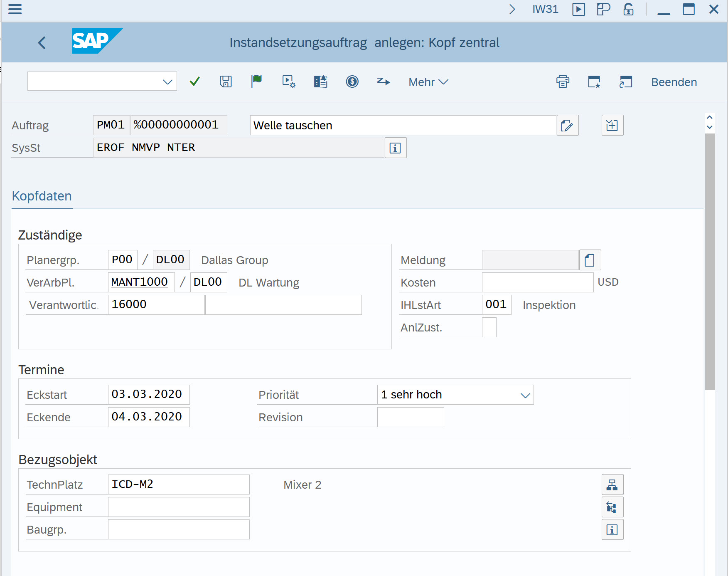Select the Kopfdaten tab
728x576 pixels.
tap(42, 196)
